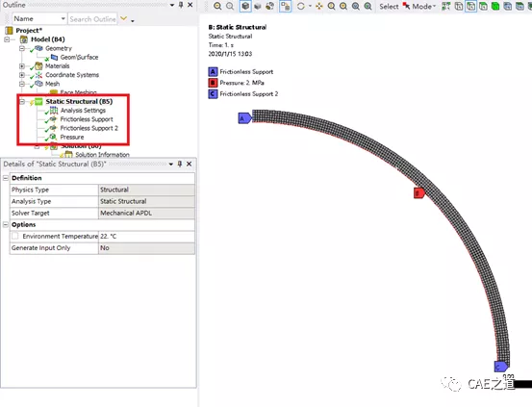Click the Rotate view tool icon

(300, 6)
